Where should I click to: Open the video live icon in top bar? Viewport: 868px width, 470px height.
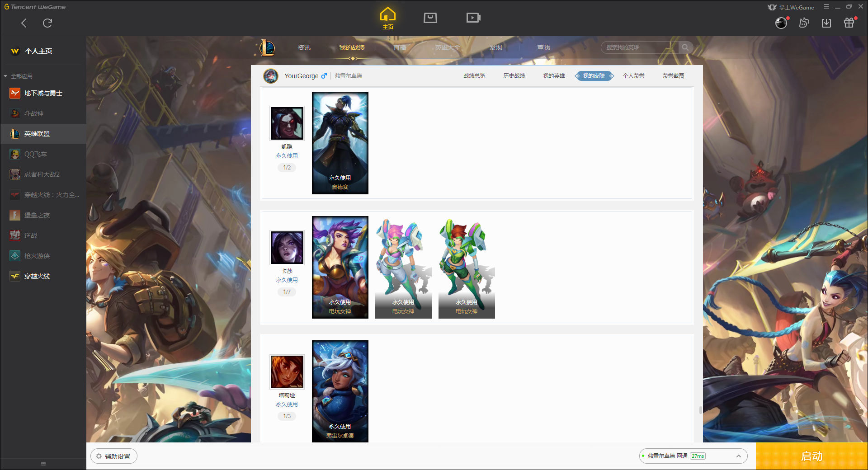pyautogui.click(x=473, y=18)
